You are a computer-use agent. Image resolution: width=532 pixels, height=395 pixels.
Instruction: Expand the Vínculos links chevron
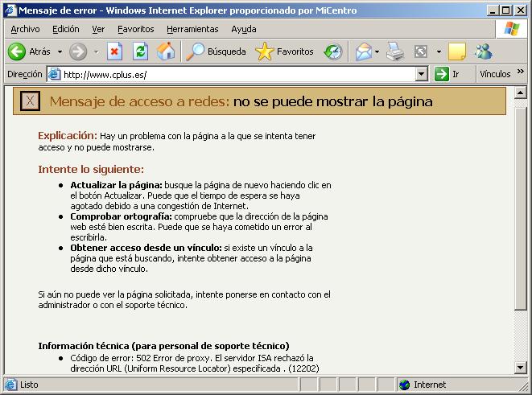[521, 72]
